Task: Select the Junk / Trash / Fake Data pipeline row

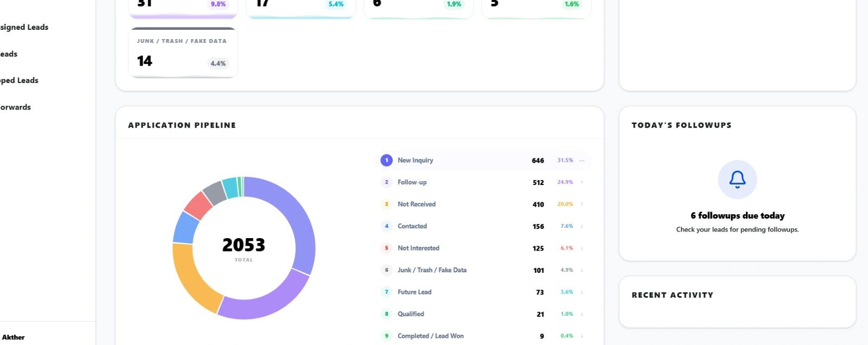Action: 483,270
